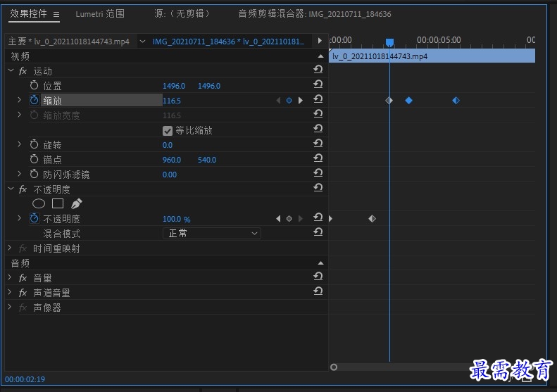Toggle 缩放 animation stopwatch
Image resolution: width=557 pixels, height=392 pixels.
click(34, 100)
